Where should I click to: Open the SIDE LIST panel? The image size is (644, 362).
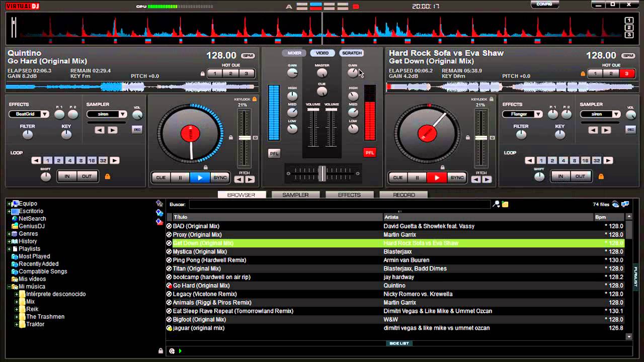(399, 343)
